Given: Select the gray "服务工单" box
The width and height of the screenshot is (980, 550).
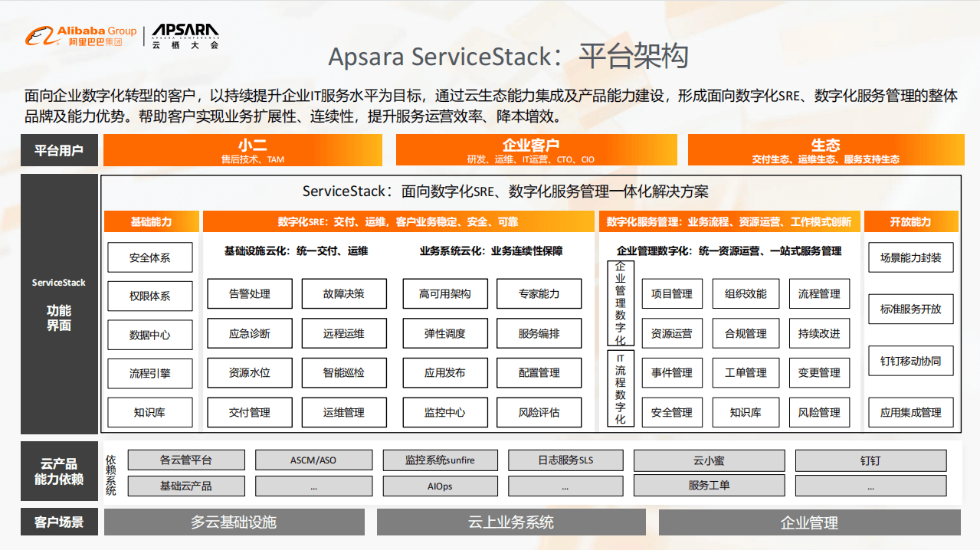Looking at the screenshot, I should pos(709,486).
